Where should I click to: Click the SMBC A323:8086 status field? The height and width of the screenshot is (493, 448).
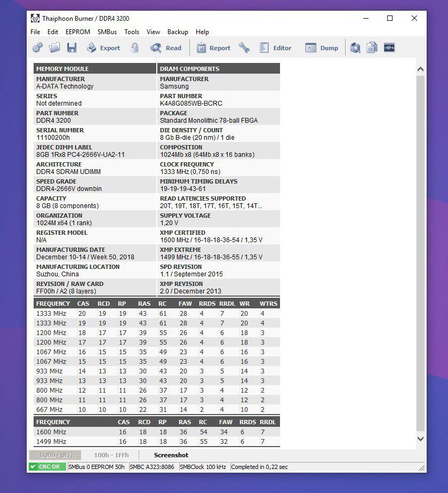click(152, 466)
